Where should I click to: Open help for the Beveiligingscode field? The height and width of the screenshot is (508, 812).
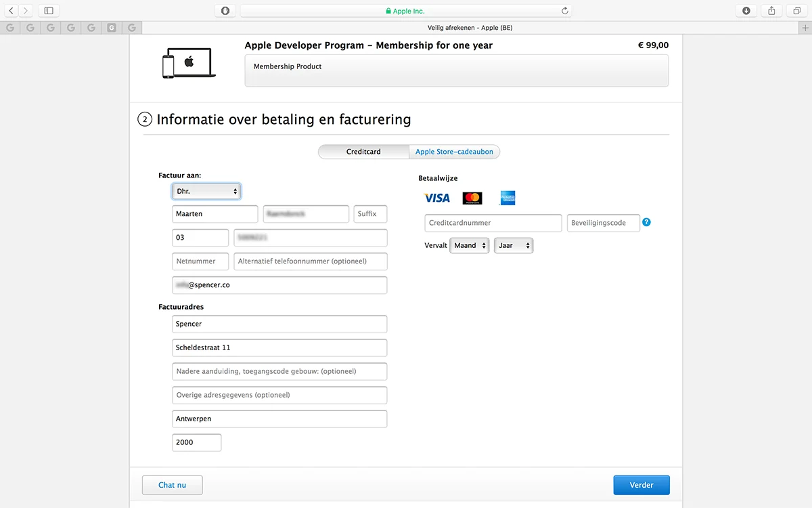click(x=646, y=222)
